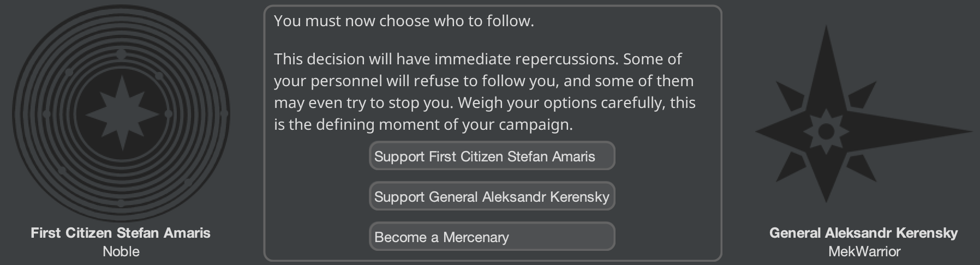Select the gear hub in Kerensky's star

pyautogui.click(x=826, y=131)
